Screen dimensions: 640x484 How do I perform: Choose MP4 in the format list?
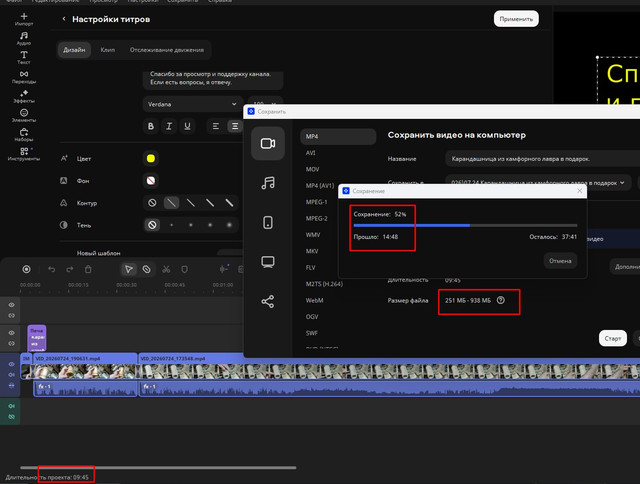point(338,136)
